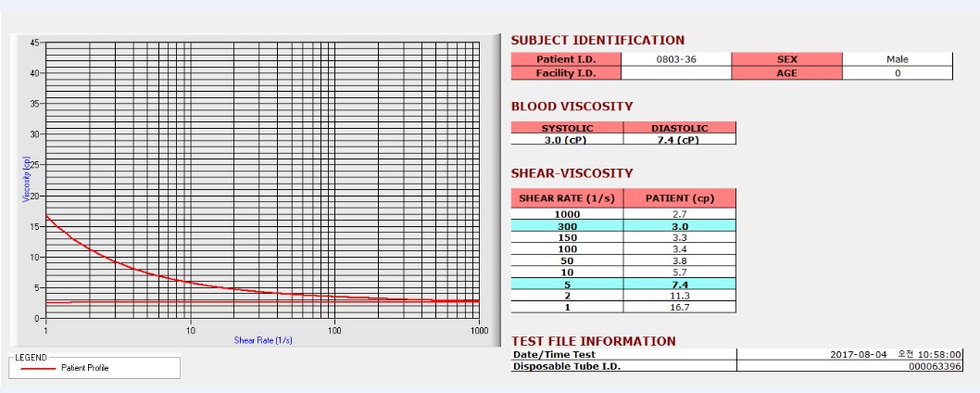Select the highlighted shear rate 5 row
Image resolution: width=980 pixels, height=393 pixels.
(x=623, y=285)
